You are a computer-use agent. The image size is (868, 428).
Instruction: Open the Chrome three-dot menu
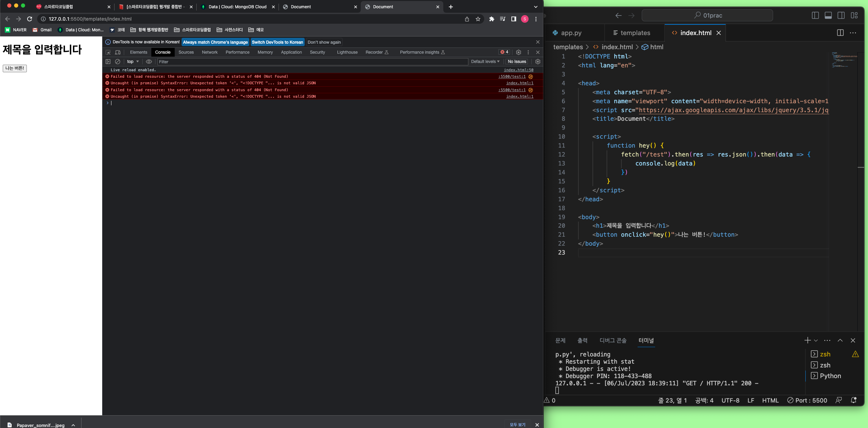(x=536, y=19)
